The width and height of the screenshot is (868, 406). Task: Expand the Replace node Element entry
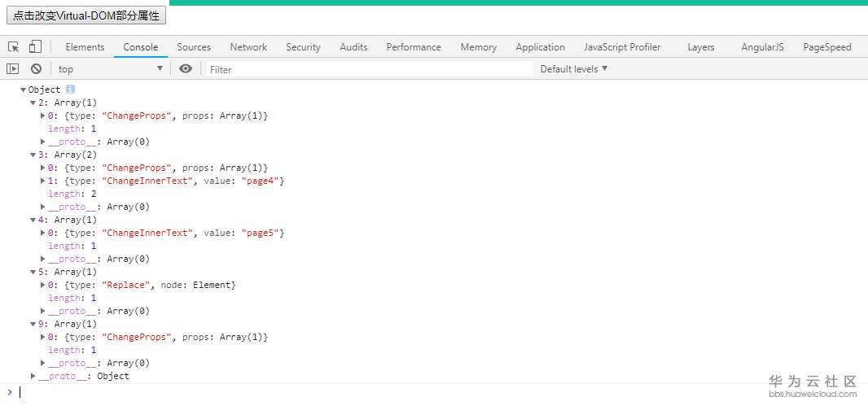(42, 285)
